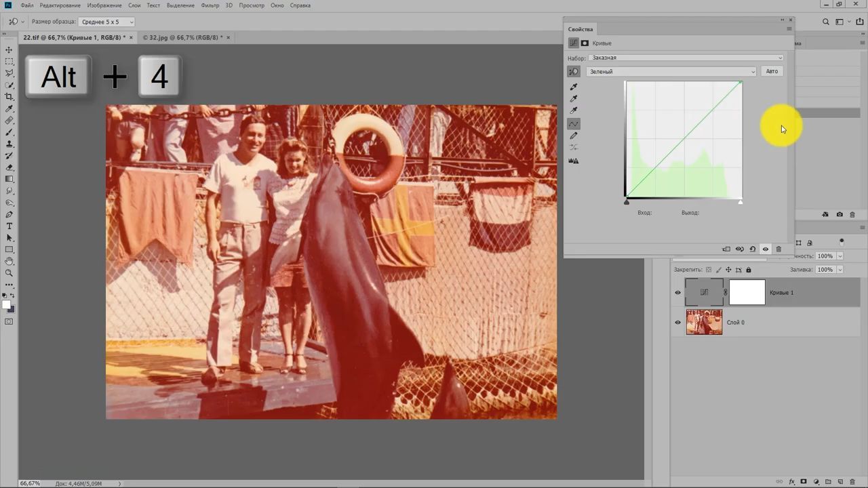
Task: Toggle layer visibility eye in Properties panel
Action: point(766,249)
